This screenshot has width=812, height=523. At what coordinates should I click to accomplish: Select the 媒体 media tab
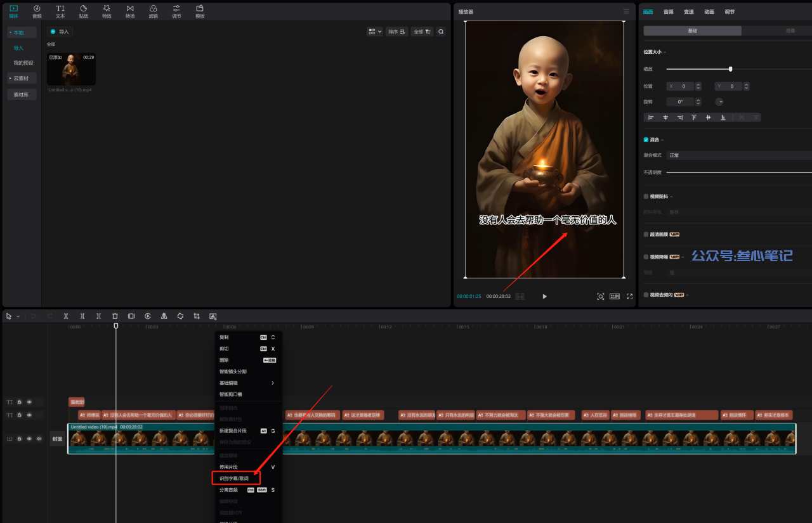click(x=14, y=11)
